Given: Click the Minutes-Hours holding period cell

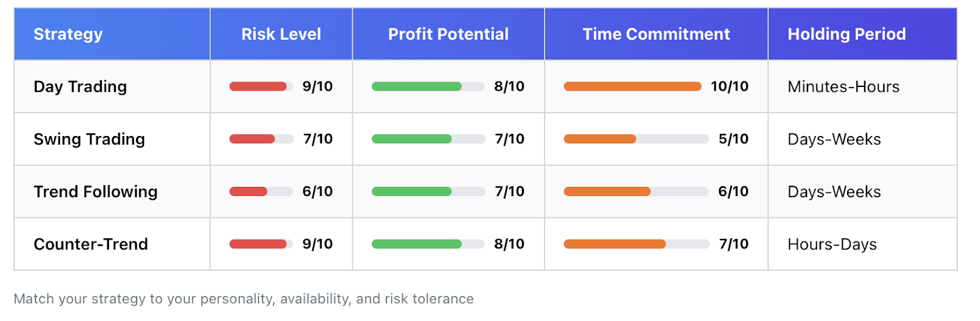Looking at the screenshot, I should tap(843, 87).
